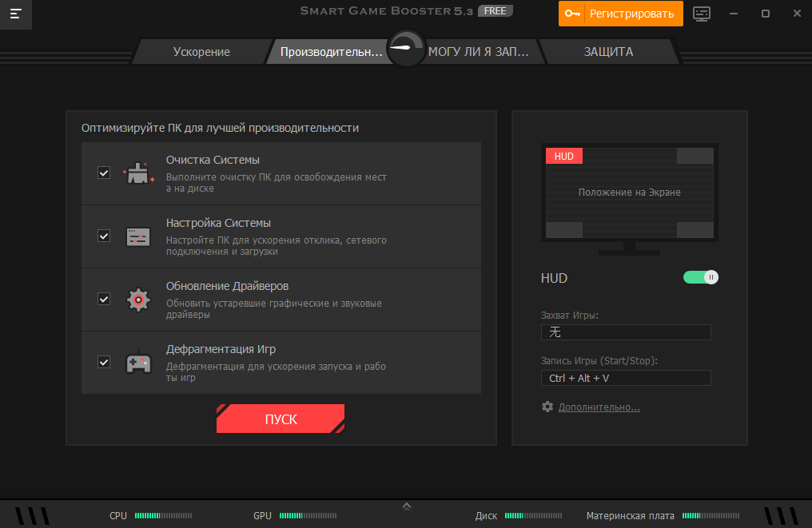Open the ЗАЩИТА tab
Screen dimensions: 812x528
point(608,52)
